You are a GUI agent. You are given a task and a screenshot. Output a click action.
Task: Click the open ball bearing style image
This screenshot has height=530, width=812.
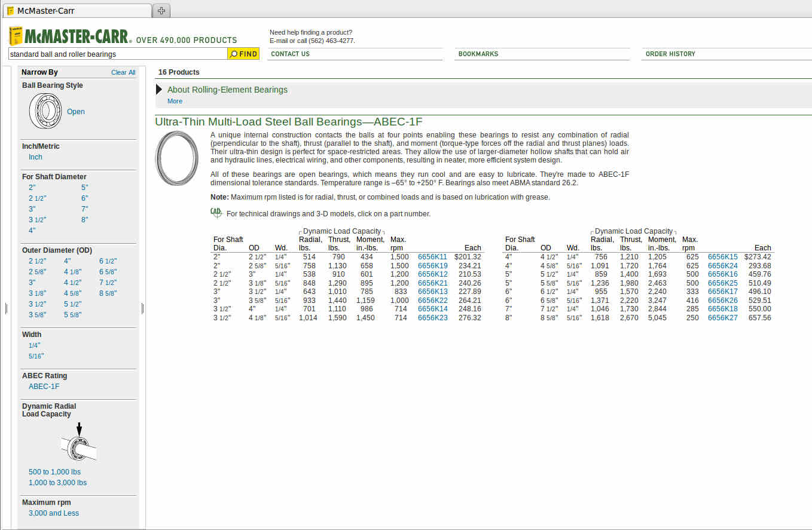(x=45, y=112)
